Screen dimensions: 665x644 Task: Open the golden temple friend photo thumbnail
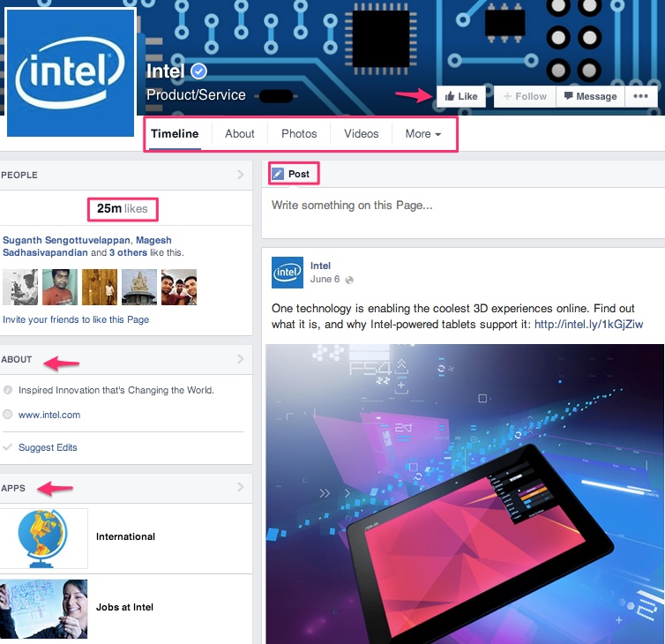click(x=100, y=288)
